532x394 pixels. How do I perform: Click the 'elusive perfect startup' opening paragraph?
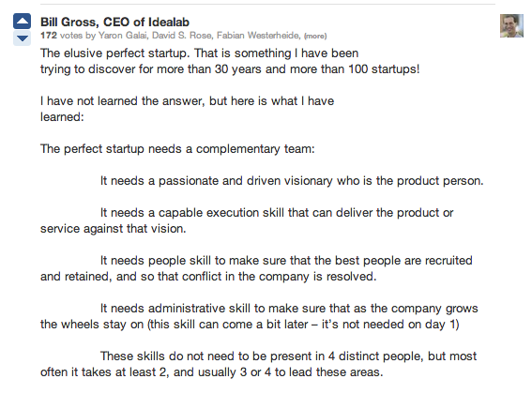point(230,61)
